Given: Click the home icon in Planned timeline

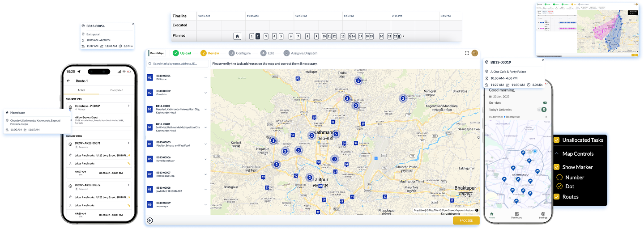Looking at the screenshot, I should (x=237, y=36).
